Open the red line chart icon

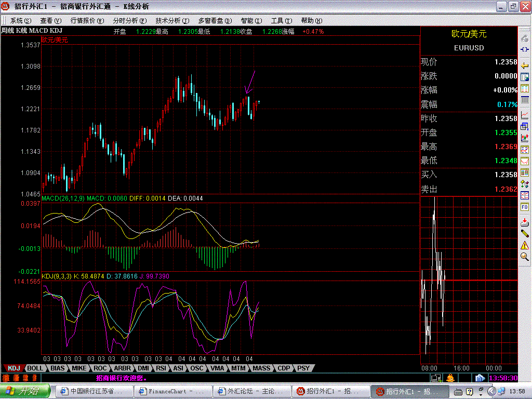pyautogui.click(x=525, y=115)
